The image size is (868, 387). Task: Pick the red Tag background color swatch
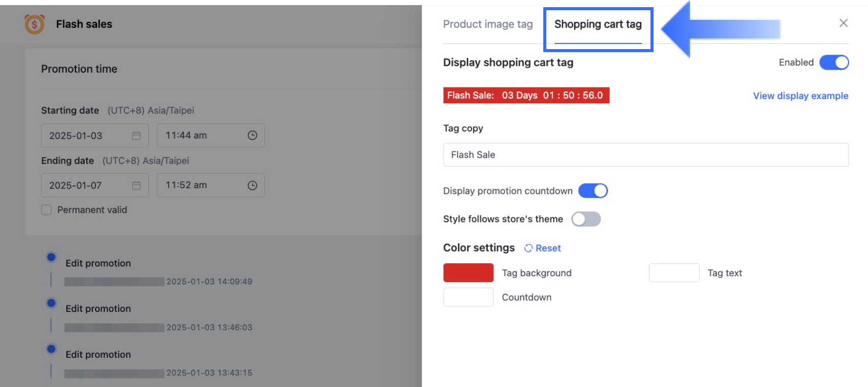[x=468, y=273]
